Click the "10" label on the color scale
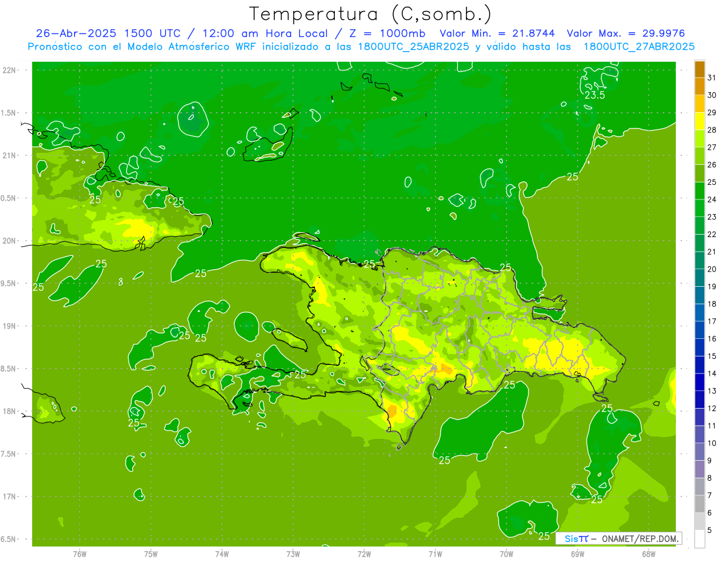This screenshot has width=728, height=562. [x=712, y=443]
